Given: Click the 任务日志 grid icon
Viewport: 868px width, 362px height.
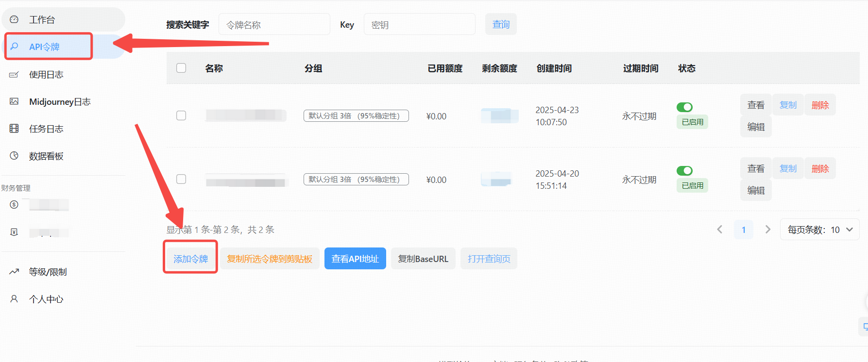Looking at the screenshot, I should tap(14, 129).
